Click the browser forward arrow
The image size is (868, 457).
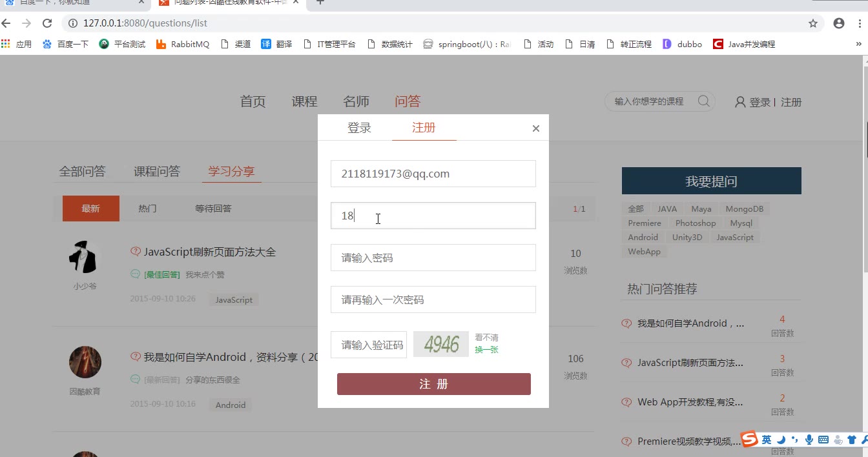coord(26,23)
